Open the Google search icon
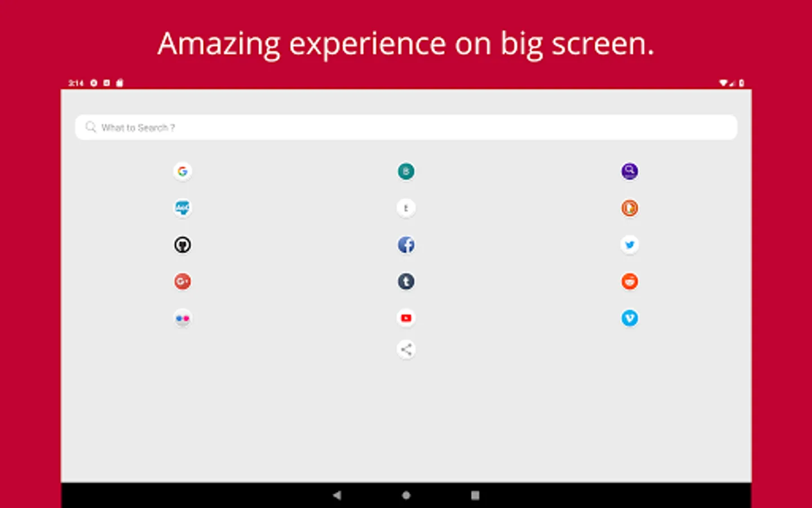The image size is (812, 508). [182, 171]
